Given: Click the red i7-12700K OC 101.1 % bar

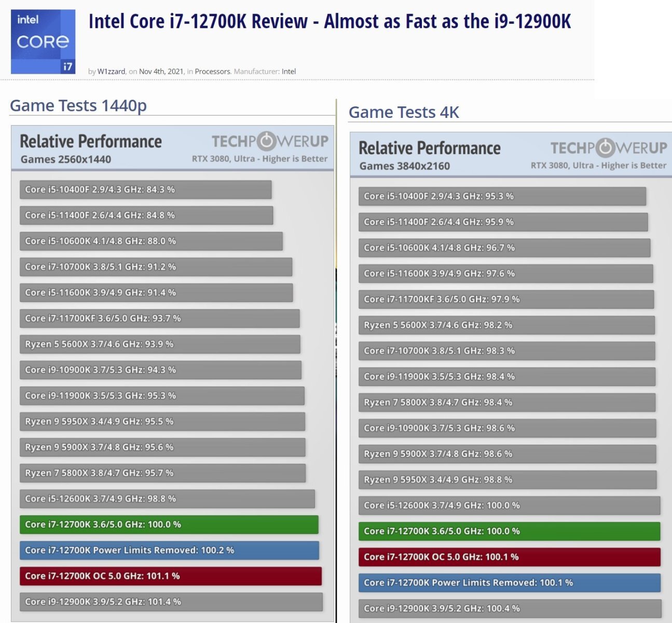Looking at the screenshot, I should [x=171, y=576].
